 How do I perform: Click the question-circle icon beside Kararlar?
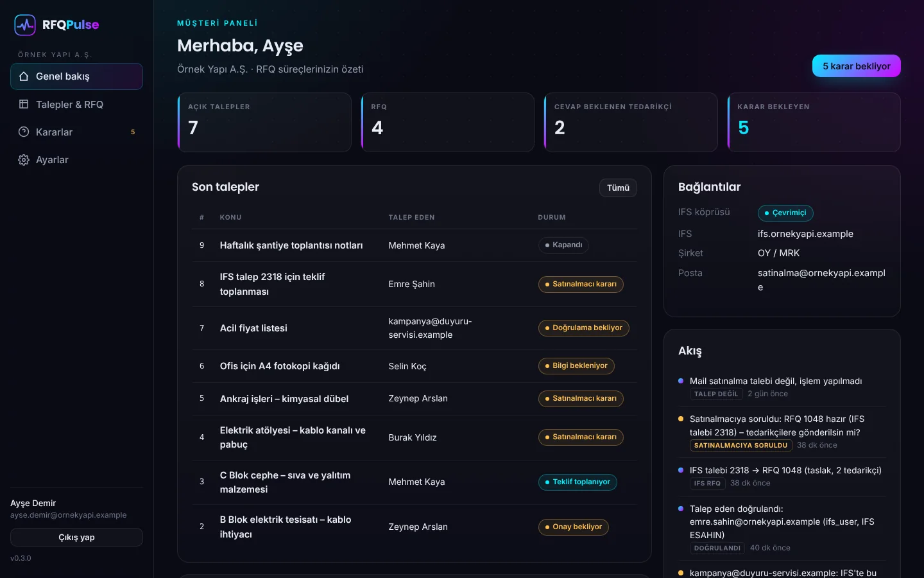tap(24, 132)
